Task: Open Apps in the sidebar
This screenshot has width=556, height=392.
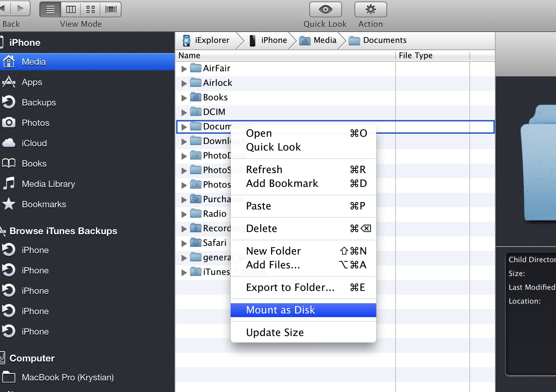Action: 32,82
